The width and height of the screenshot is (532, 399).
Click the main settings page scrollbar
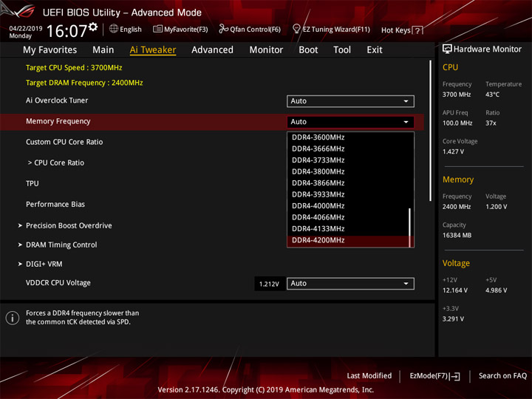tap(431, 131)
